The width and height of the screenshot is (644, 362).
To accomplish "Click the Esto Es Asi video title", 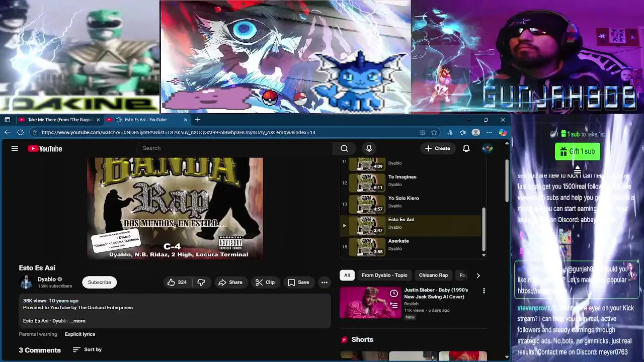I will (37, 268).
